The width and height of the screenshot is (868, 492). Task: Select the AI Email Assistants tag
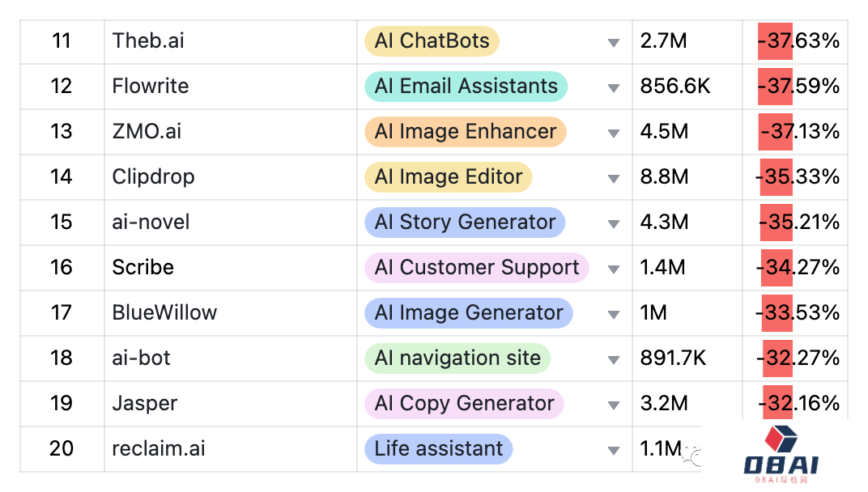click(x=466, y=87)
